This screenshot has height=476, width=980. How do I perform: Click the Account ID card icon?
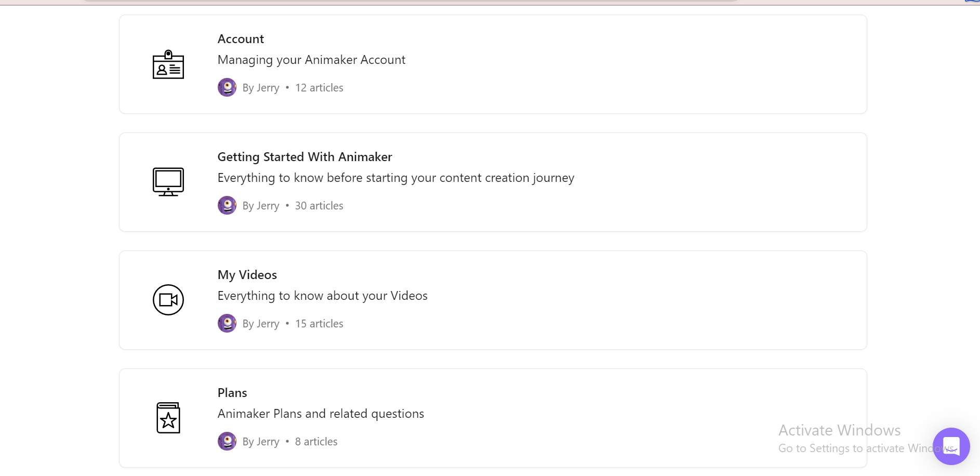pos(168,65)
